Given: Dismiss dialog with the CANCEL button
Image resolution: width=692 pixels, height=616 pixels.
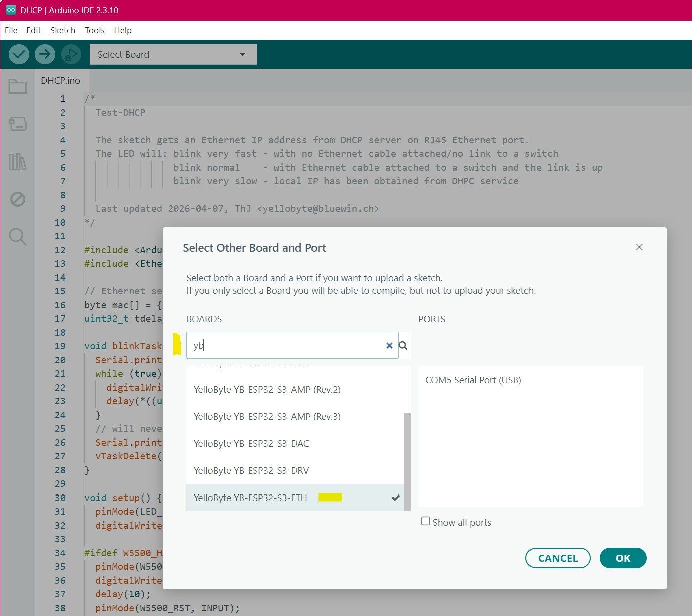Looking at the screenshot, I should pyautogui.click(x=558, y=558).
